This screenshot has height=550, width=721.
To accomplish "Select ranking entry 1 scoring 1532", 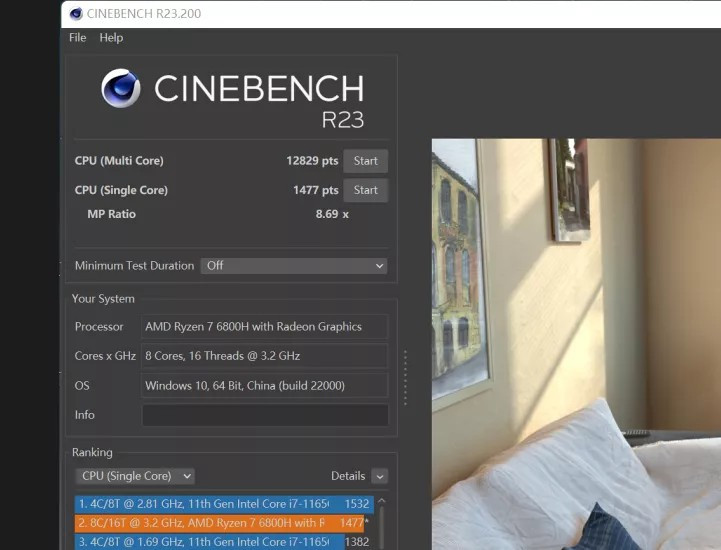I will 224,504.
